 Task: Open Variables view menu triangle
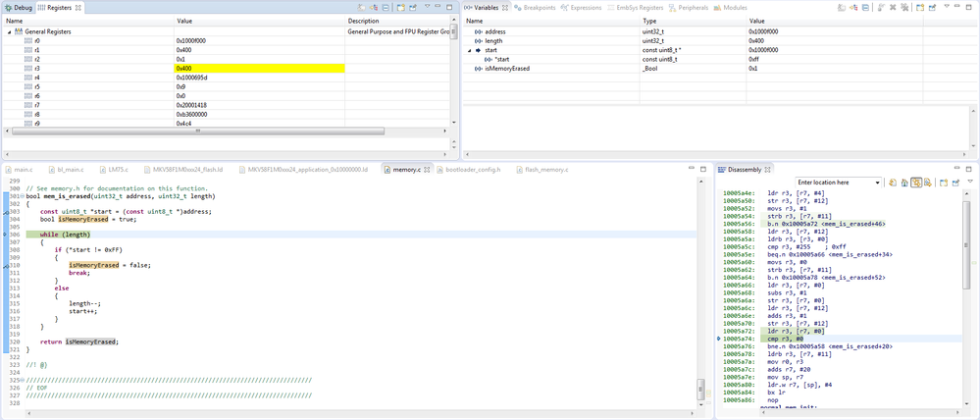[947, 6]
